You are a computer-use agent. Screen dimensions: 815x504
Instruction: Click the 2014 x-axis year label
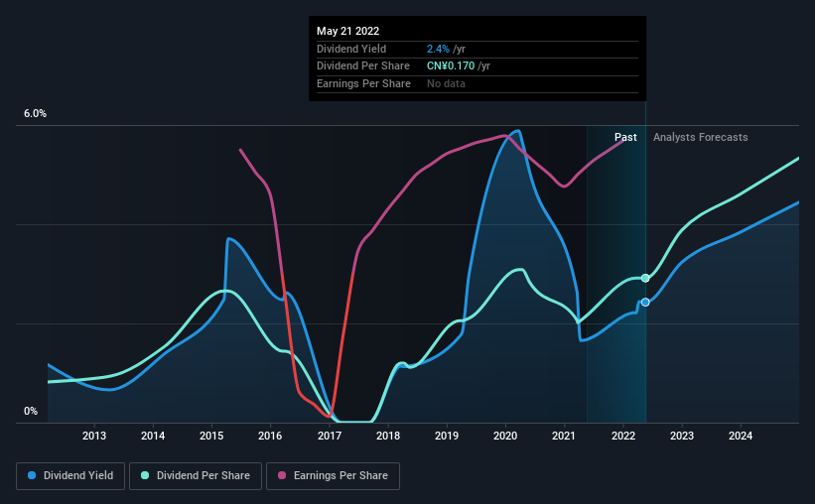(153, 436)
